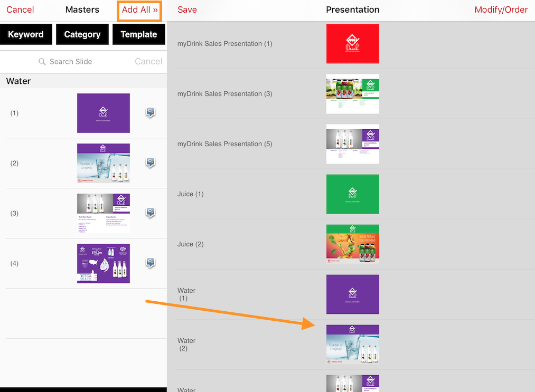Switch to the Template filter tab
This screenshot has width=535, height=392.
tap(139, 35)
